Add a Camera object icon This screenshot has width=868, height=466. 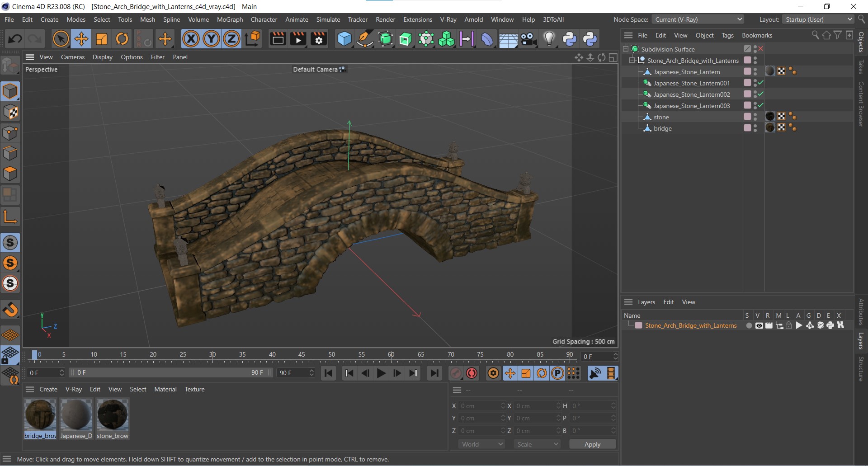(x=528, y=39)
